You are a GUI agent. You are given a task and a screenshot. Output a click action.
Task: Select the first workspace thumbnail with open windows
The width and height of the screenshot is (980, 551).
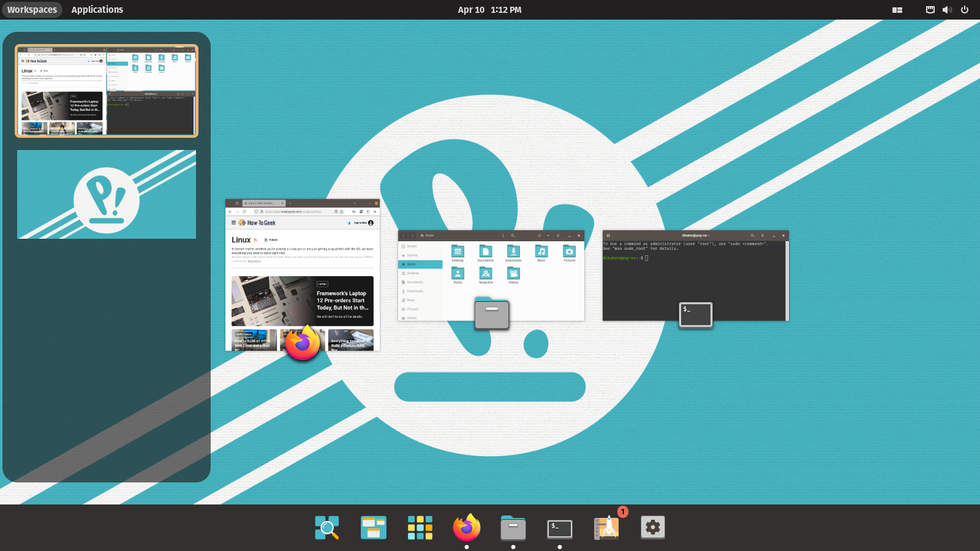pyautogui.click(x=107, y=91)
